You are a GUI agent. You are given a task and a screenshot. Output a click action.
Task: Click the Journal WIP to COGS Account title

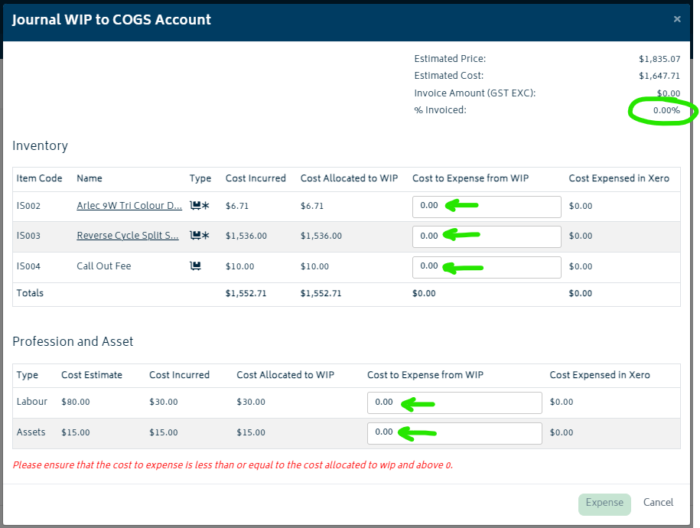(111, 20)
